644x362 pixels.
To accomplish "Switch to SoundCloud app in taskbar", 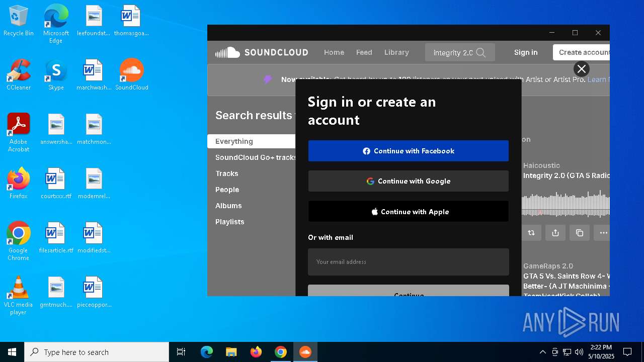I will tap(305, 352).
